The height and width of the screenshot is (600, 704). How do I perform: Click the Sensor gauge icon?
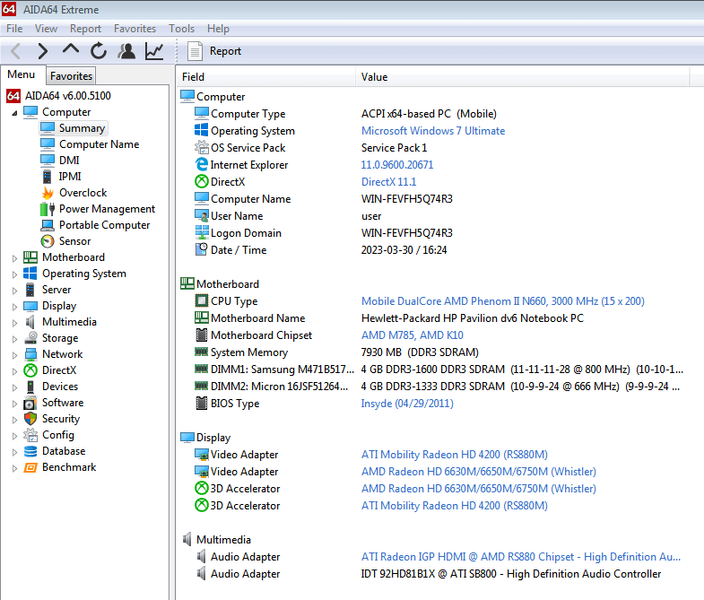[x=48, y=241]
